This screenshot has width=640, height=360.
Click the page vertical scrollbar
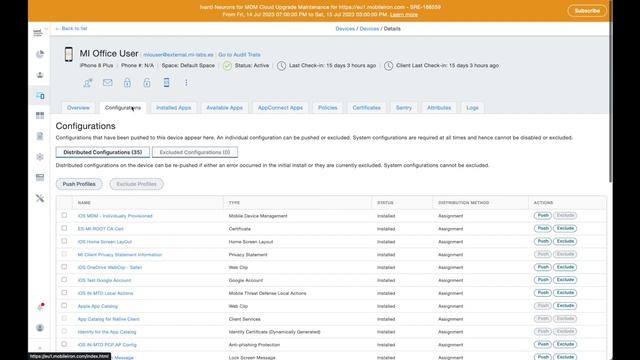(x=610, y=92)
